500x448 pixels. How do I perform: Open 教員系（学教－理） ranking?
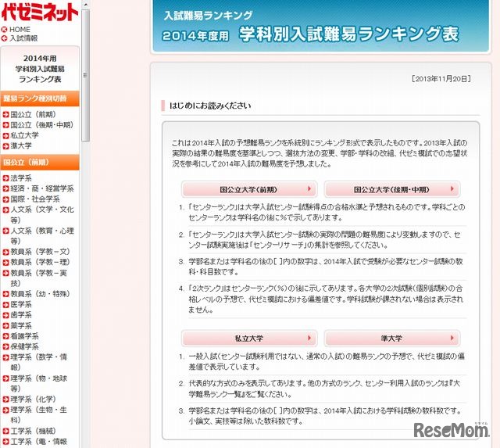point(40,262)
